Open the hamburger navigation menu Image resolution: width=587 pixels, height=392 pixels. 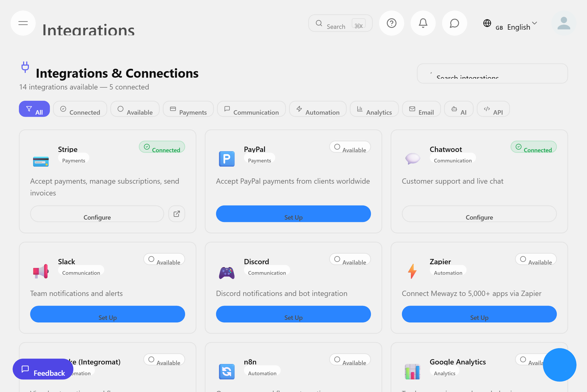[23, 23]
